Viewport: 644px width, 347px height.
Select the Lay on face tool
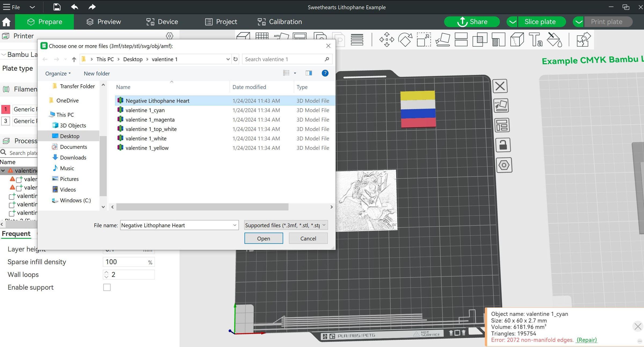pyautogui.click(x=442, y=40)
